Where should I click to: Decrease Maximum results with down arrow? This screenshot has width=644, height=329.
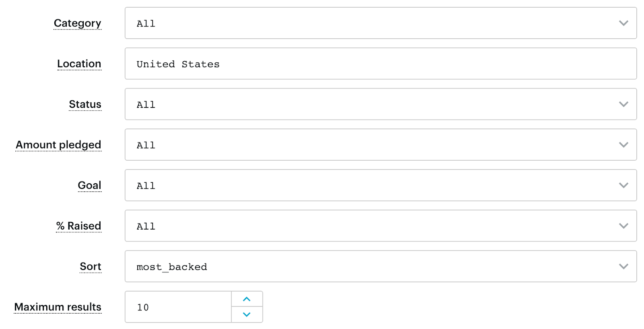pyautogui.click(x=247, y=315)
